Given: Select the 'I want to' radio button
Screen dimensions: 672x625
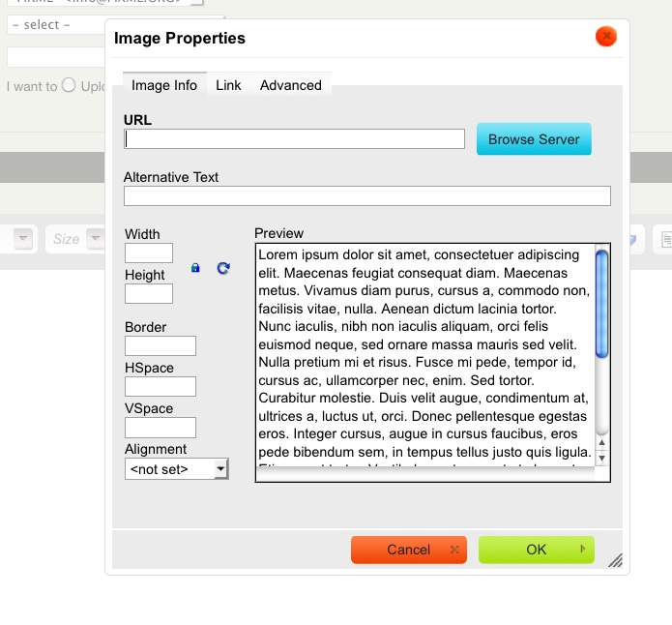Looking at the screenshot, I should point(69,85).
